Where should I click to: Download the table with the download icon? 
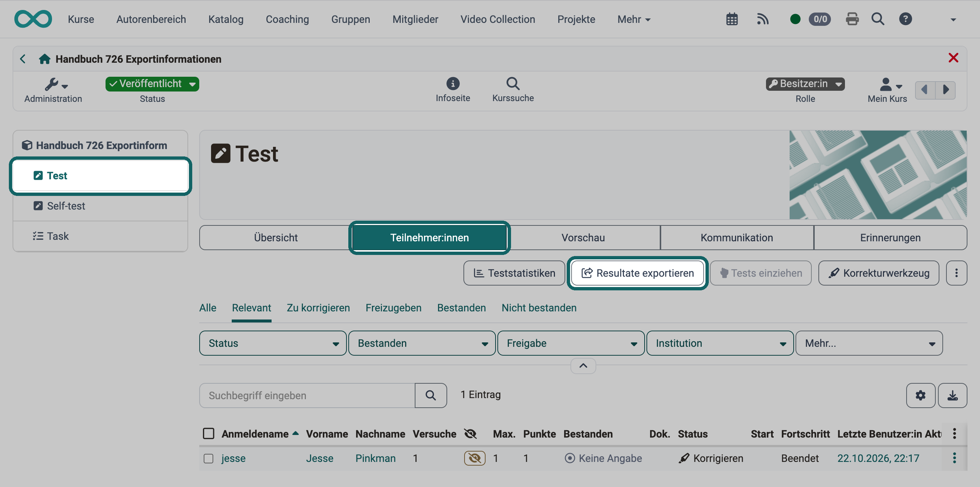(x=952, y=395)
